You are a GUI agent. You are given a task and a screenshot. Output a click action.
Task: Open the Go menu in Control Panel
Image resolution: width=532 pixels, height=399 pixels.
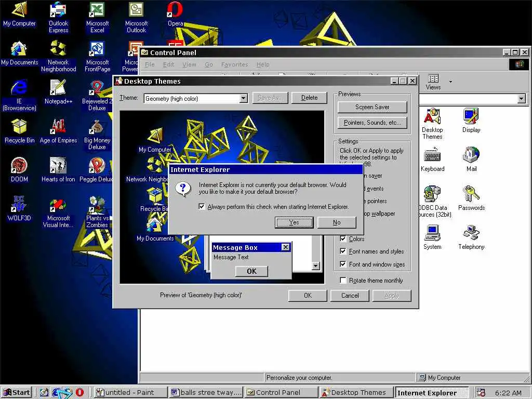pyautogui.click(x=209, y=64)
